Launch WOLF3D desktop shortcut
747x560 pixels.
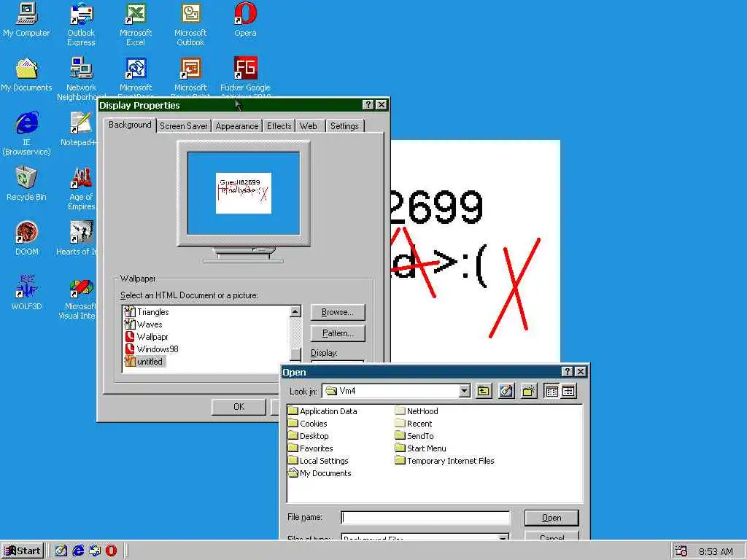click(x=26, y=293)
